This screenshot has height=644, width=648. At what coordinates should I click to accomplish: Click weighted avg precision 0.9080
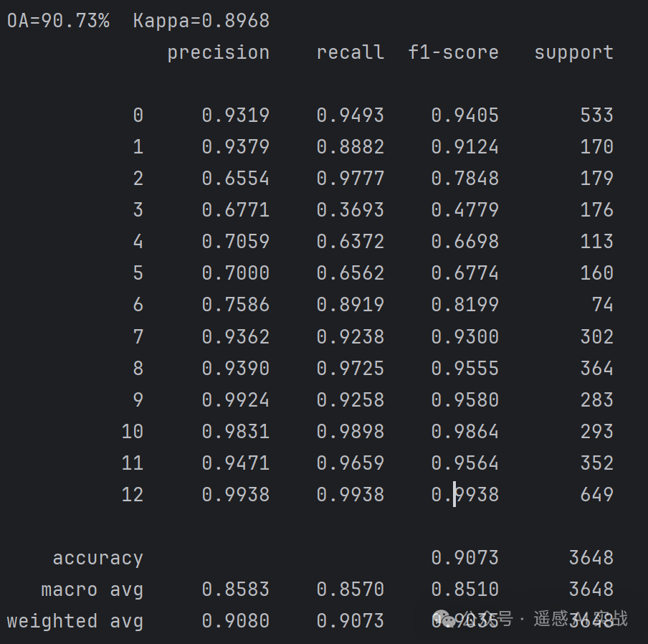[x=236, y=621]
